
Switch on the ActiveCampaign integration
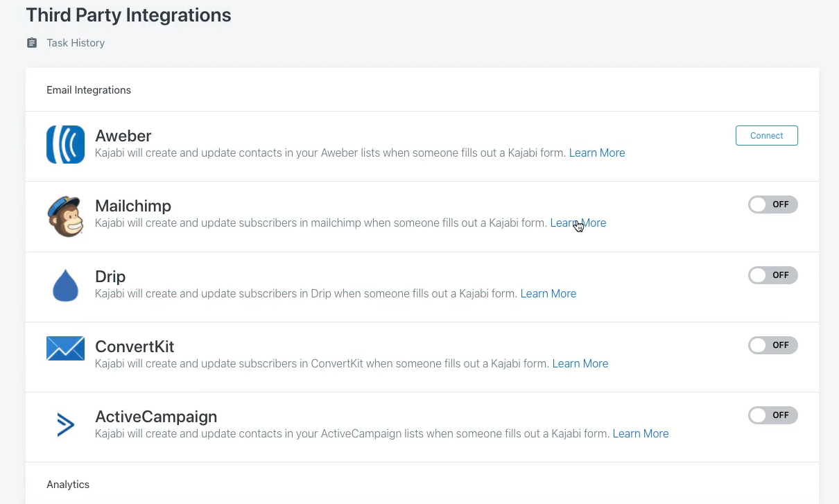773,415
